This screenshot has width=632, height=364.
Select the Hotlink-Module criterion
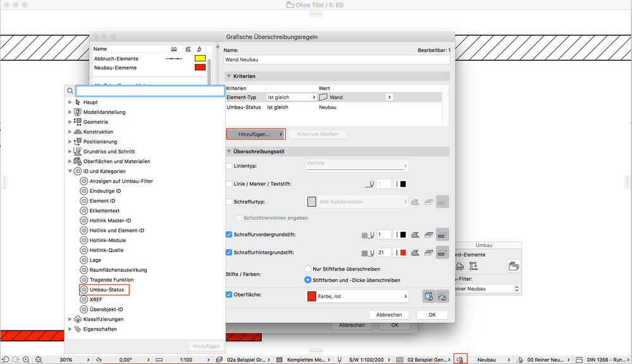tap(107, 240)
